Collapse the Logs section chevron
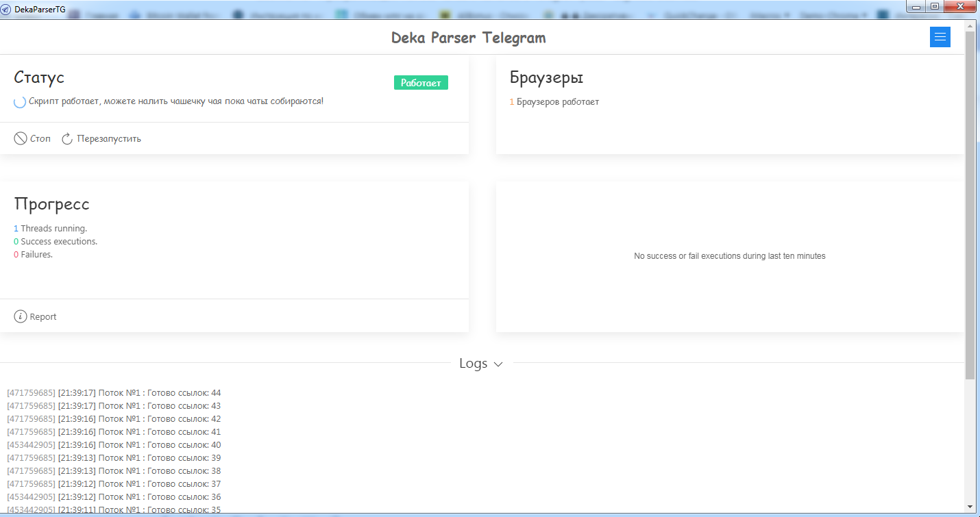This screenshot has height=517, width=980. (498, 364)
